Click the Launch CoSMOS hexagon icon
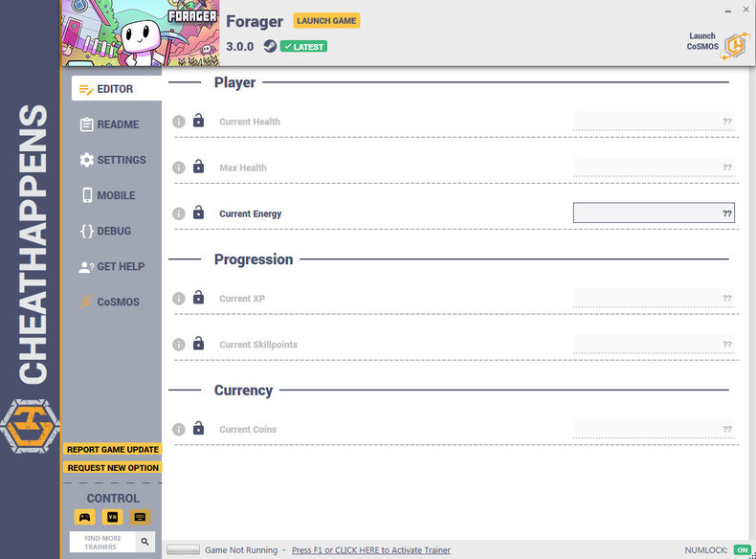This screenshot has width=756, height=559. (735, 46)
